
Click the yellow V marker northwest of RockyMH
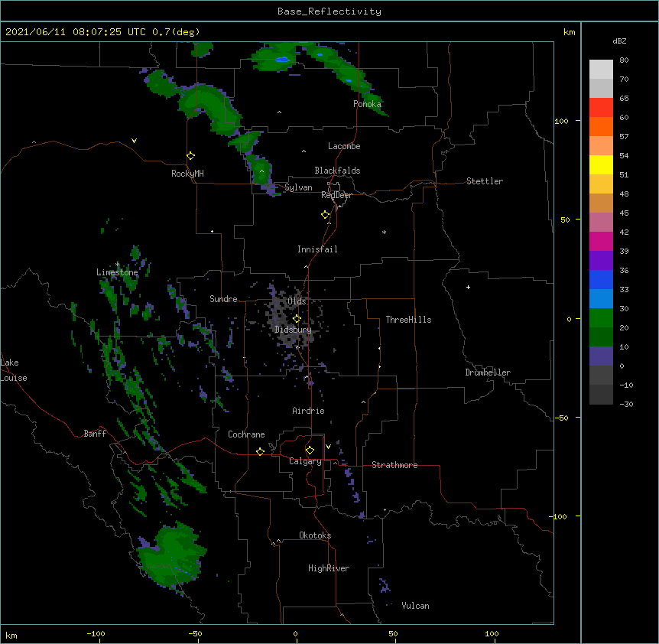click(134, 141)
